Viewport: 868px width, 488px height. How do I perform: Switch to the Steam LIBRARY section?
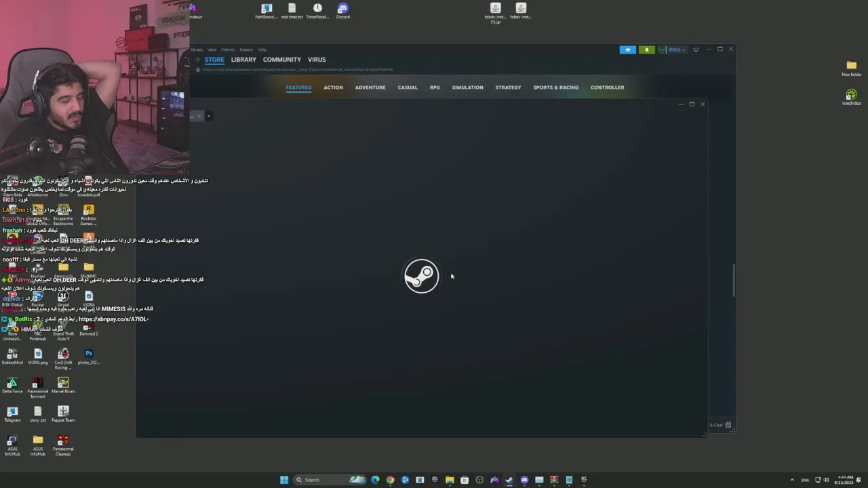click(243, 60)
